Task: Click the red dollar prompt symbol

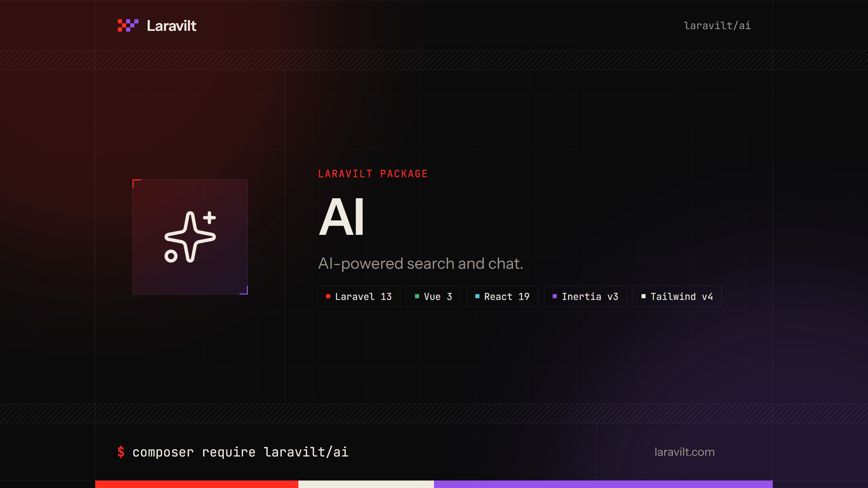Action: point(121,452)
